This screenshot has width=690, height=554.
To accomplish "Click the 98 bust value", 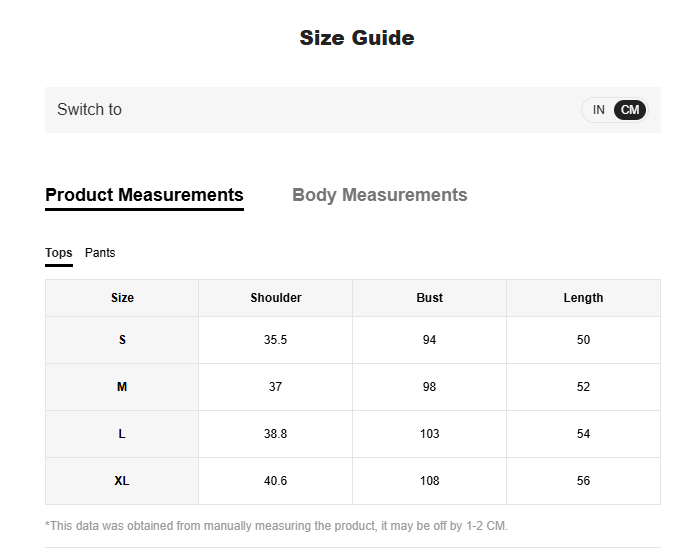I will [x=429, y=387].
